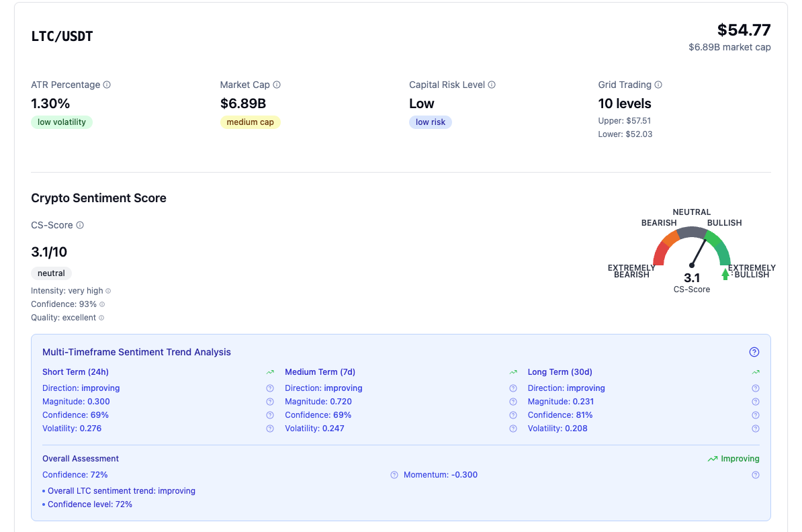Click help icon for Volatility 0.247
This screenshot has height=532, width=802.
(513, 429)
